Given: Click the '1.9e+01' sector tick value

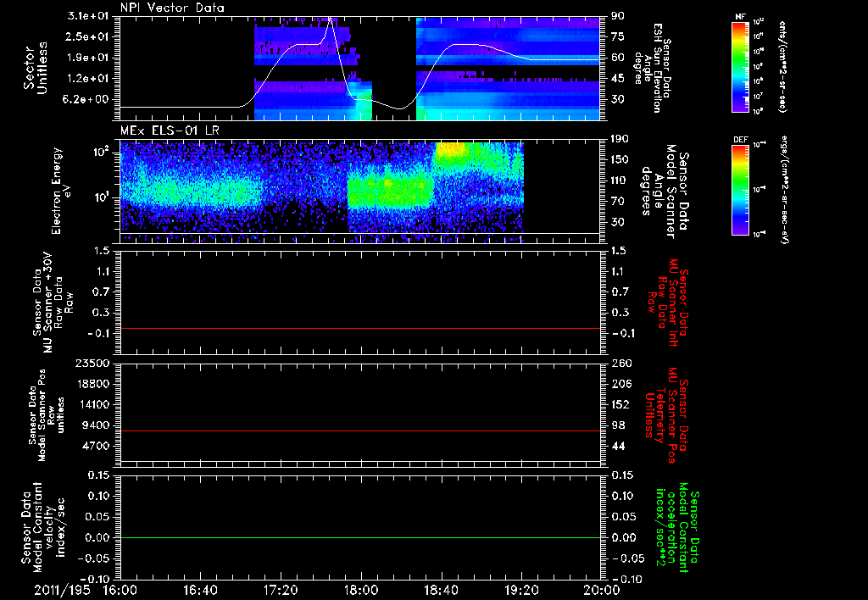Looking at the screenshot, I should point(88,58).
